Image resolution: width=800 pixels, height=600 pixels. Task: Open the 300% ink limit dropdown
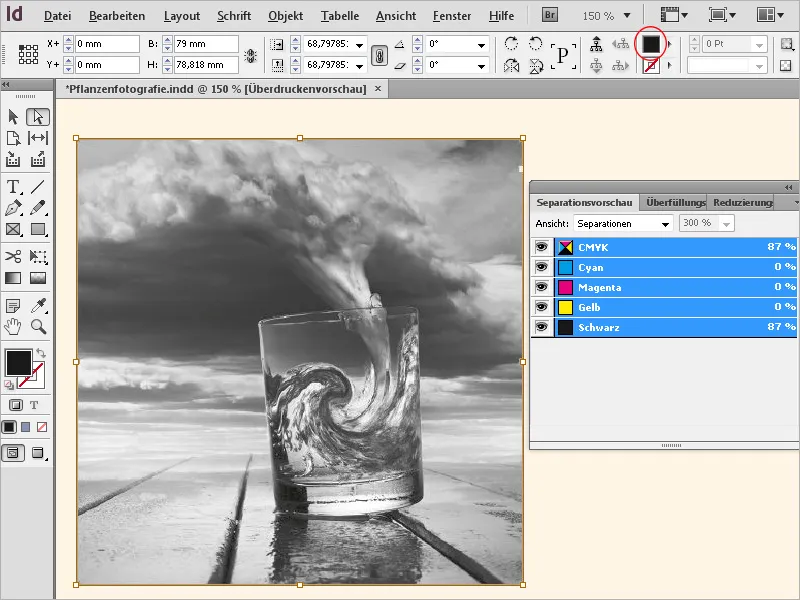pos(707,223)
